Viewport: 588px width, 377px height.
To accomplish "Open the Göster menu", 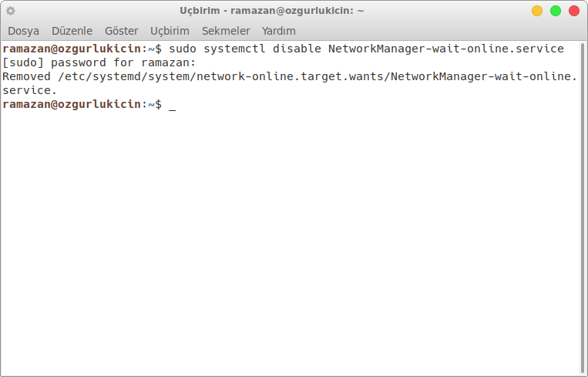I will click(x=122, y=31).
